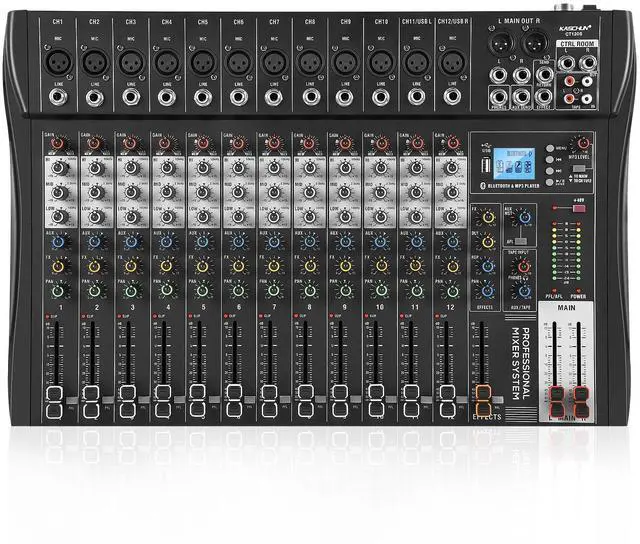Image resolution: width=640 pixels, height=544 pixels.
Task: Click the previous track button
Action: click(x=551, y=160)
